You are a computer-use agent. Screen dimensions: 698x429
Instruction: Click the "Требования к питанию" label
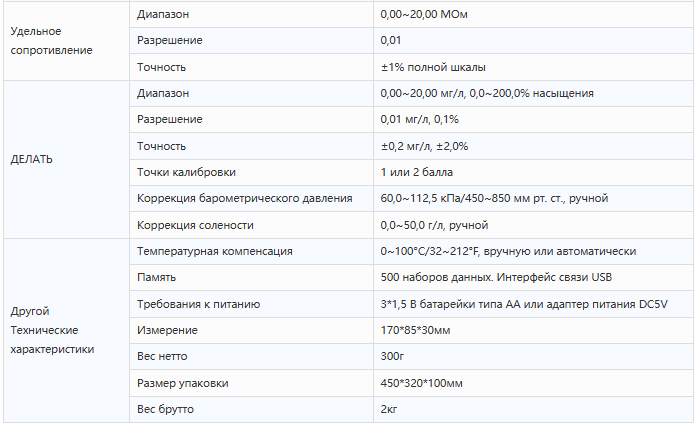[199, 304]
